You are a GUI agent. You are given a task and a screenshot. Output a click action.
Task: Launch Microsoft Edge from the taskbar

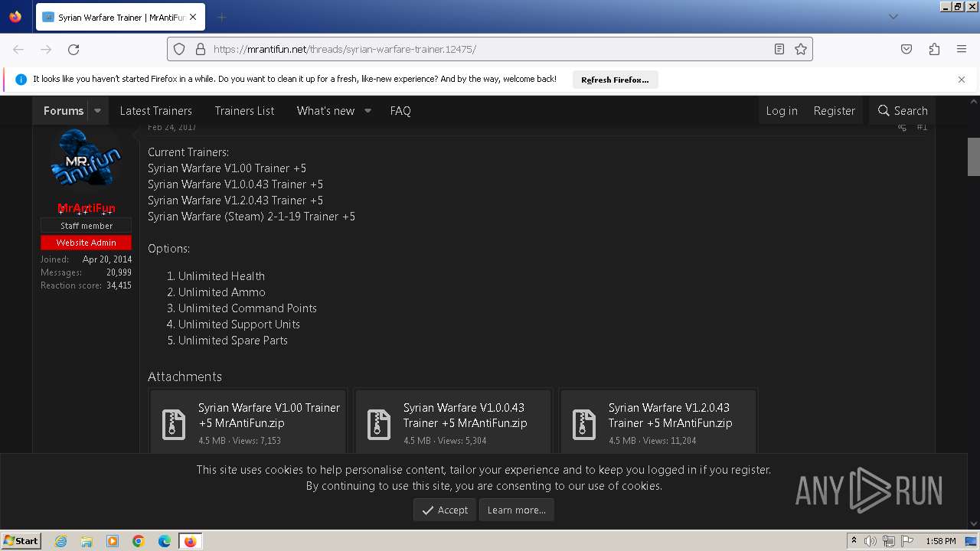[165, 541]
